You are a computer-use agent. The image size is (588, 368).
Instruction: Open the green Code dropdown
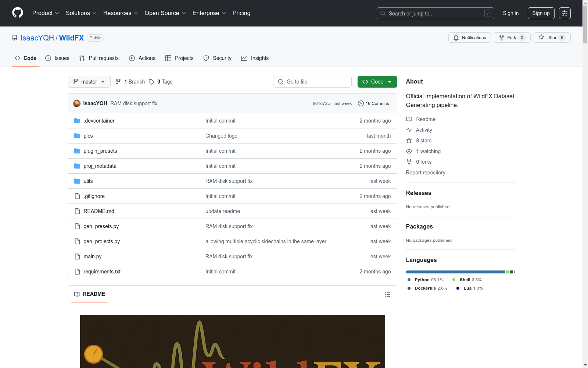[x=377, y=82]
